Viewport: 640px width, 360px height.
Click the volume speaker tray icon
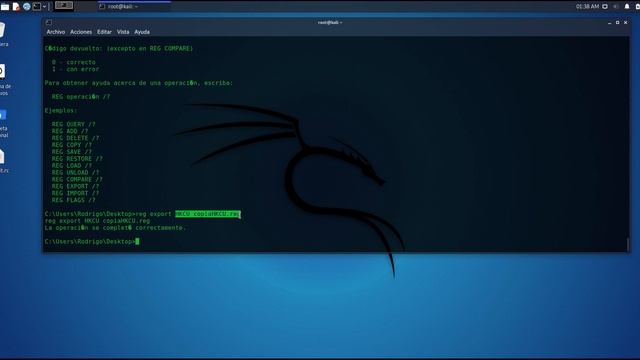click(x=616, y=7)
